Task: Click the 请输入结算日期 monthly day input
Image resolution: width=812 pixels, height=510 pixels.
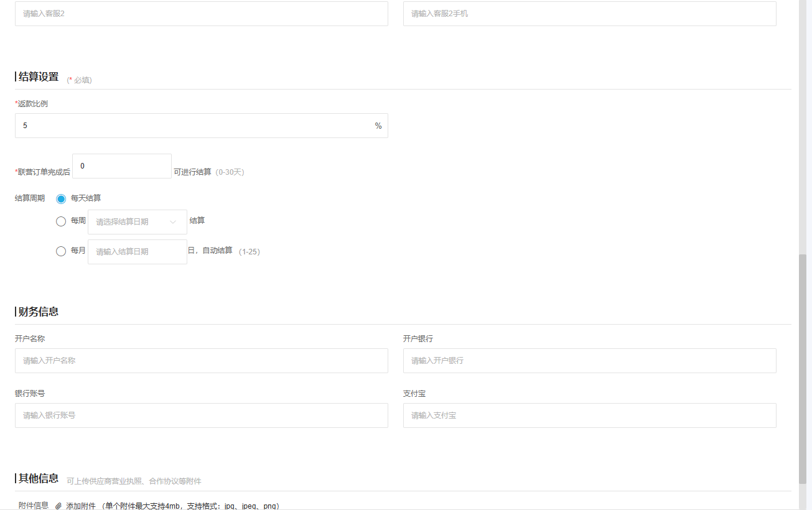Action: click(x=138, y=252)
